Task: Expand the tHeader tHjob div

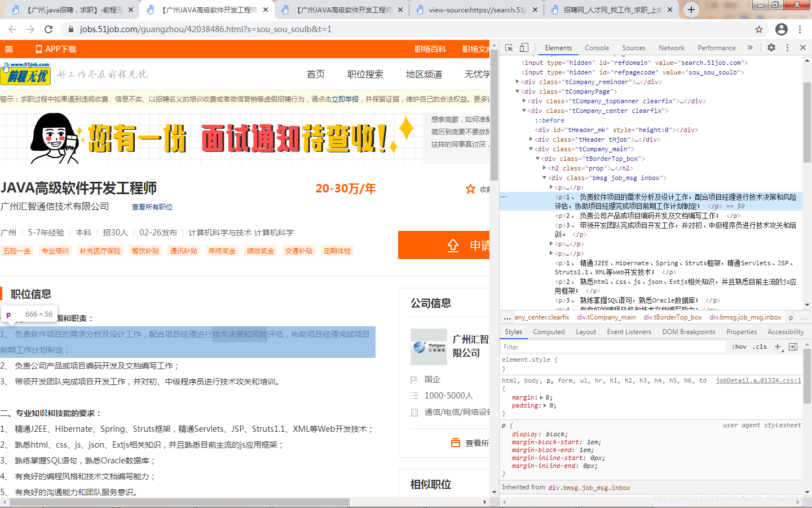Action: (x=531, y=139)
